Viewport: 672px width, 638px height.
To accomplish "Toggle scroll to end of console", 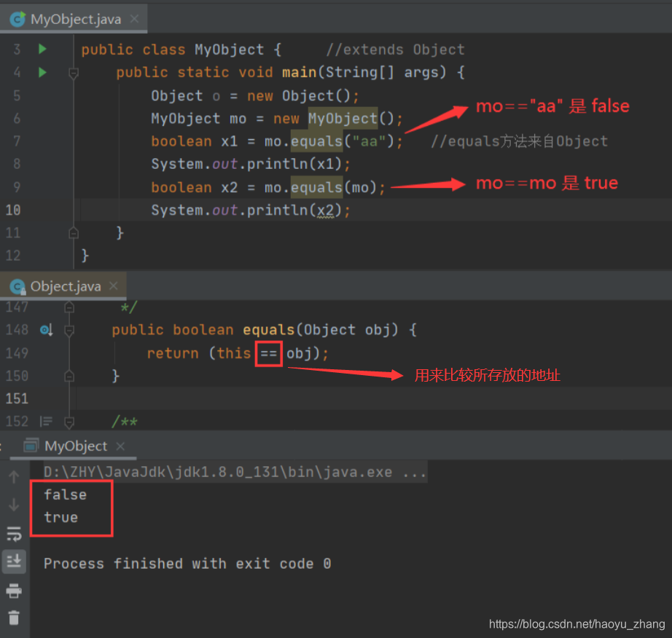I will 14,562.
